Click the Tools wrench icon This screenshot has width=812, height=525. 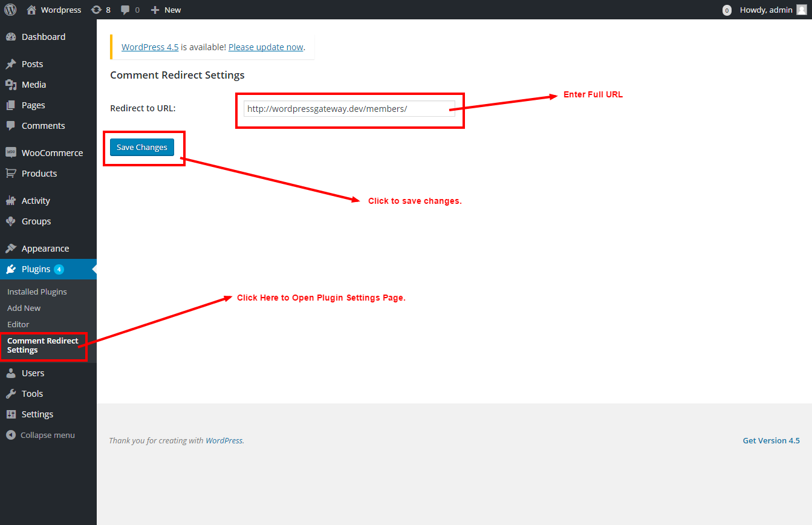[11, 394]
